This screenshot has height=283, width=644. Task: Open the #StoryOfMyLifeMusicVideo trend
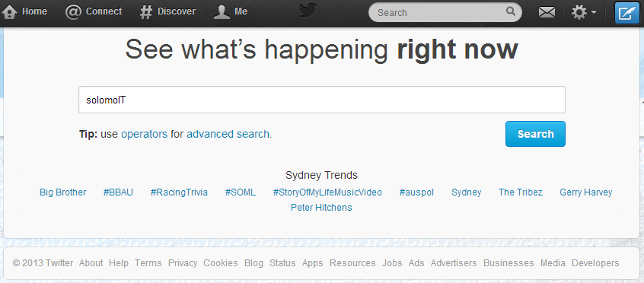click(327, 192)
